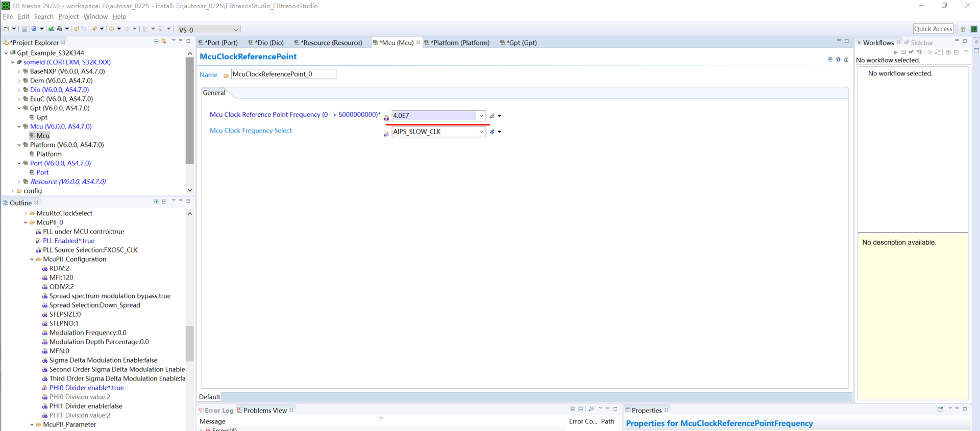Select the General tab in editor
980x431 pixels.
click(214, 93)
